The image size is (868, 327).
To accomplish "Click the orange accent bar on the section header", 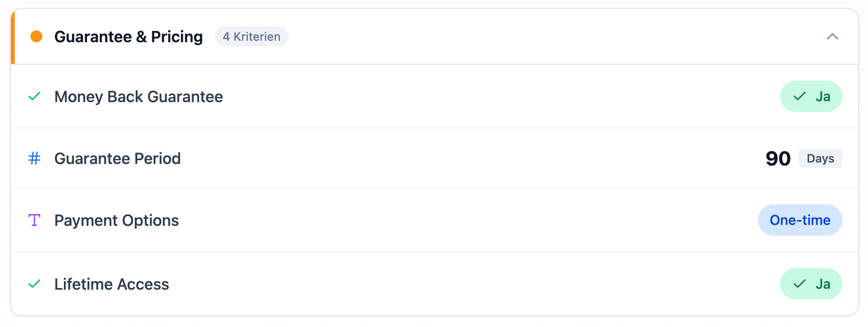I will pyautogui.click(x=13, y=37).
